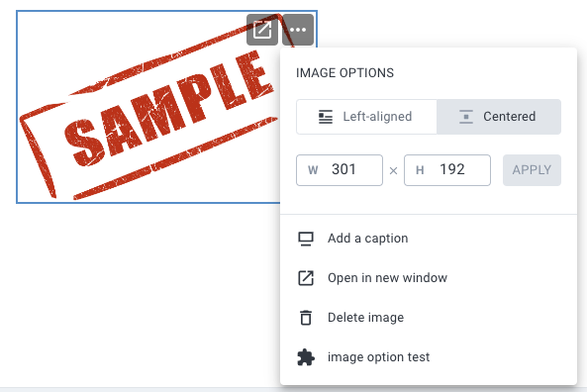Switch image alignment to Left-aligned

point(366,117)
